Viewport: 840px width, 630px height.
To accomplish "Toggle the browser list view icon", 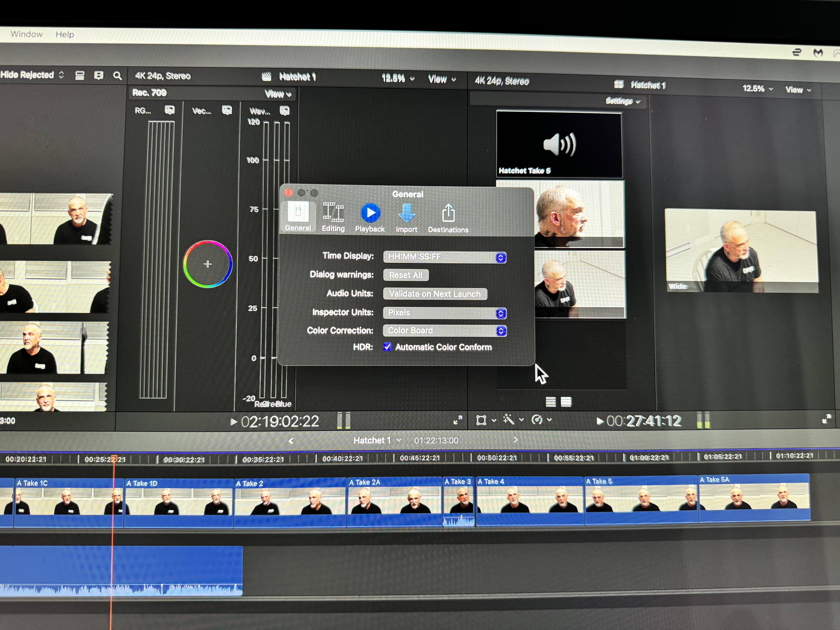I will [80, 76].
